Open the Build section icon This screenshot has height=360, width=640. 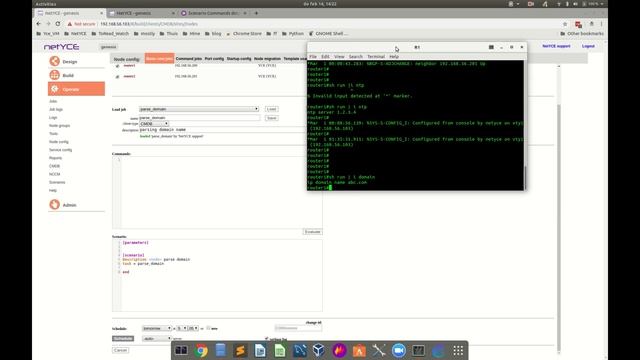[x=55, y=75]
